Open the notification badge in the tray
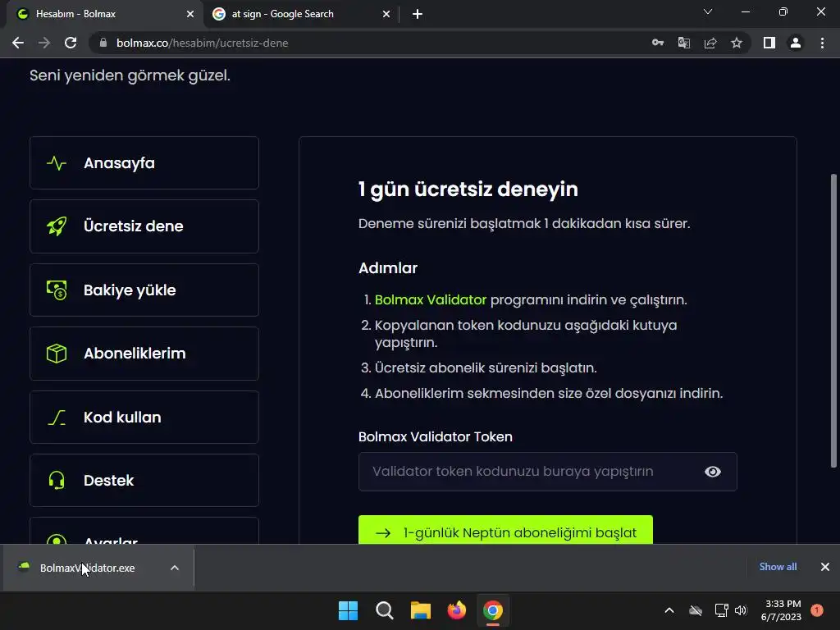840x630 pixels. pyautogui.click(x=816, y=610)
